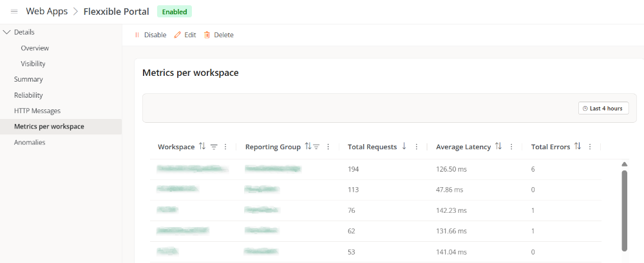Click the Reporting Group column header
The width and height of the screenshot is (644, 263).
[x=273, y=147]
